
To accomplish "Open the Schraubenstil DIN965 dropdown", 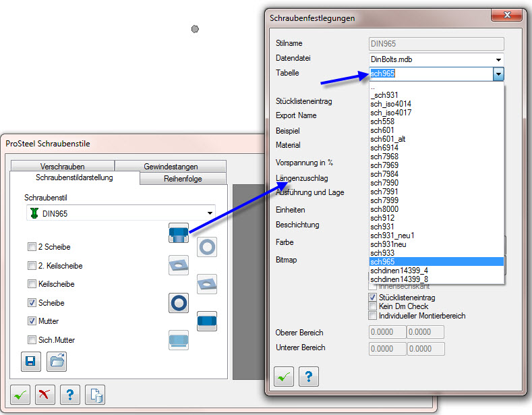I will pyautogui.click(x=210, y=213).
